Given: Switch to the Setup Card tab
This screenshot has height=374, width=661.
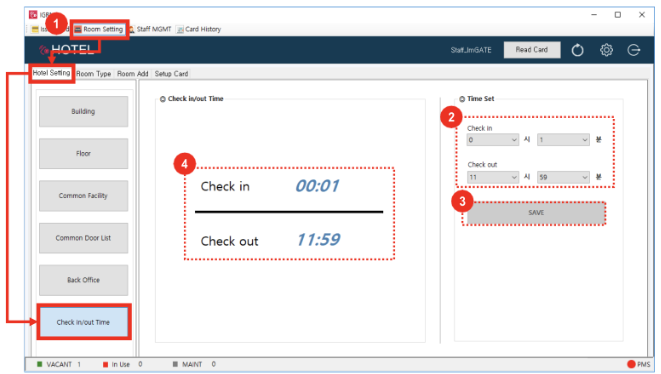Looking at the screenshot, I should point(171,74).
